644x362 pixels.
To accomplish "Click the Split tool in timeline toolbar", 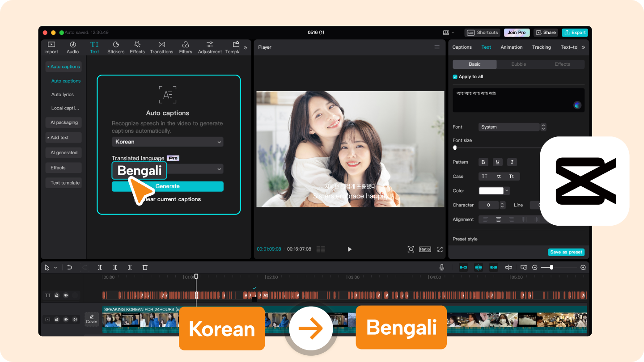I will coord(100,267).
